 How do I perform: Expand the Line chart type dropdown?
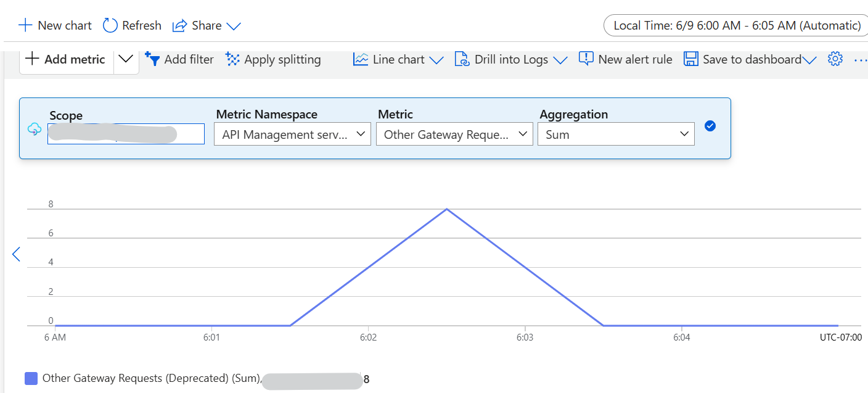pos(437,59)
